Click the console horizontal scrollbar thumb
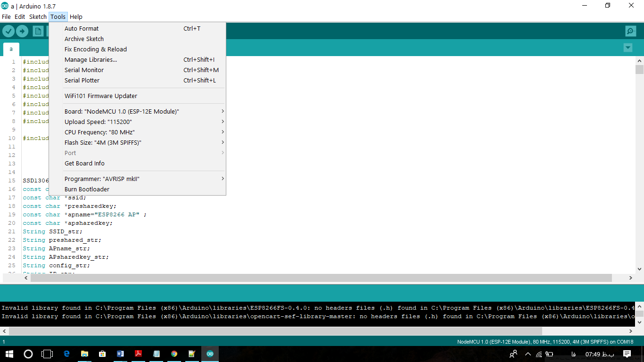644x362 pixels. [x=275, y=331]
